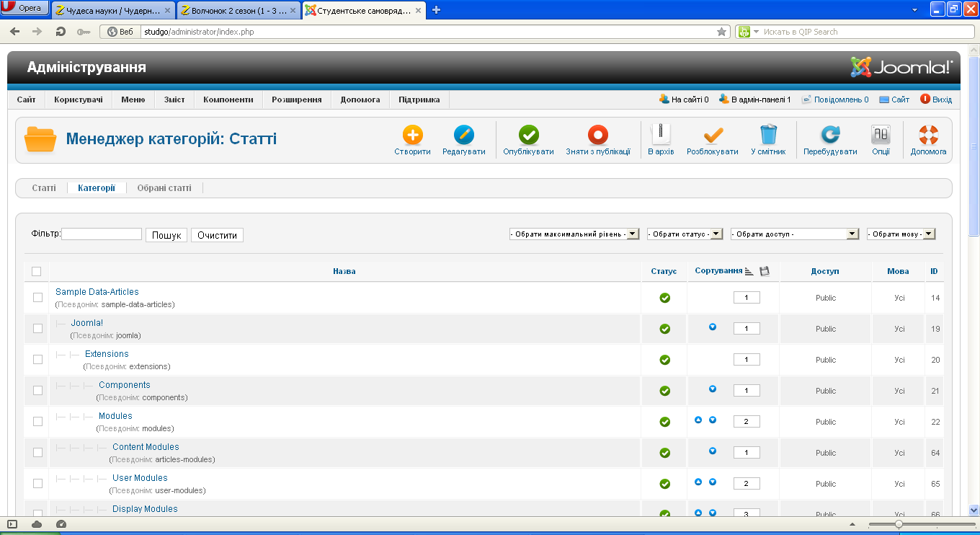Check the User Modules row checkbox
980x535 pixels.
click(x=37, y=483)
